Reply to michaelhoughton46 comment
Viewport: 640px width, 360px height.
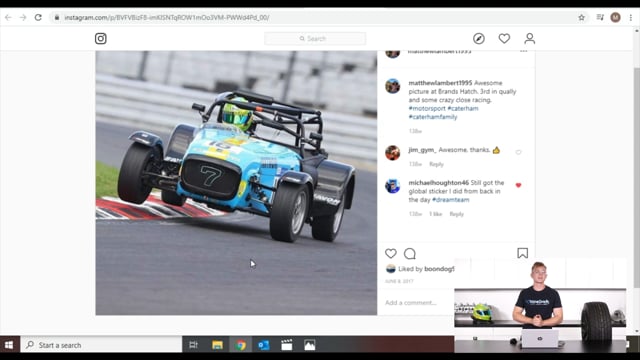click(456, 214)
